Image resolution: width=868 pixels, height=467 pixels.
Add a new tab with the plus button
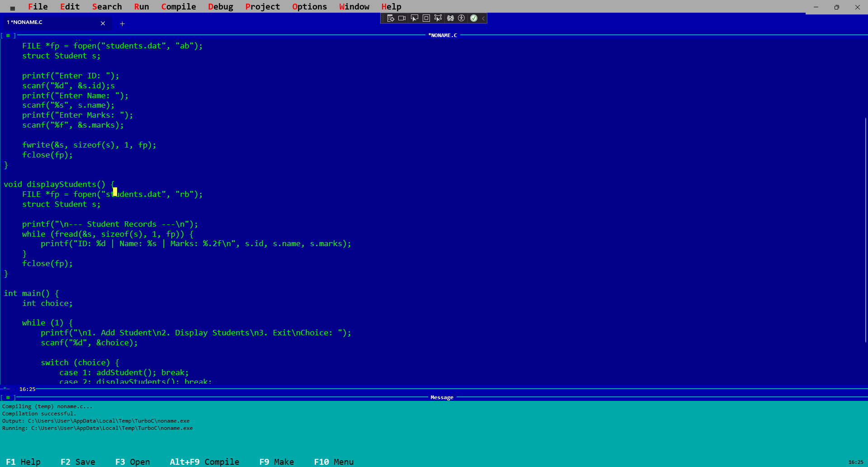[122, 24]
